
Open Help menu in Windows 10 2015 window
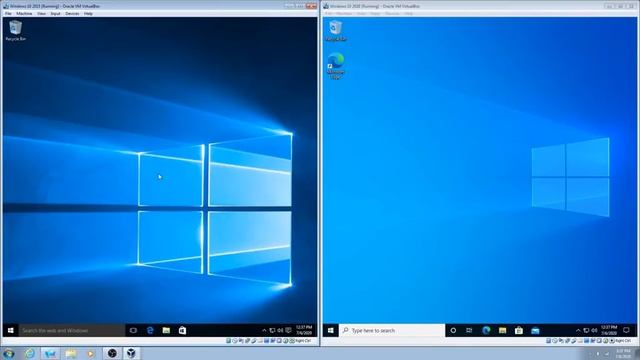coord(88,13)
